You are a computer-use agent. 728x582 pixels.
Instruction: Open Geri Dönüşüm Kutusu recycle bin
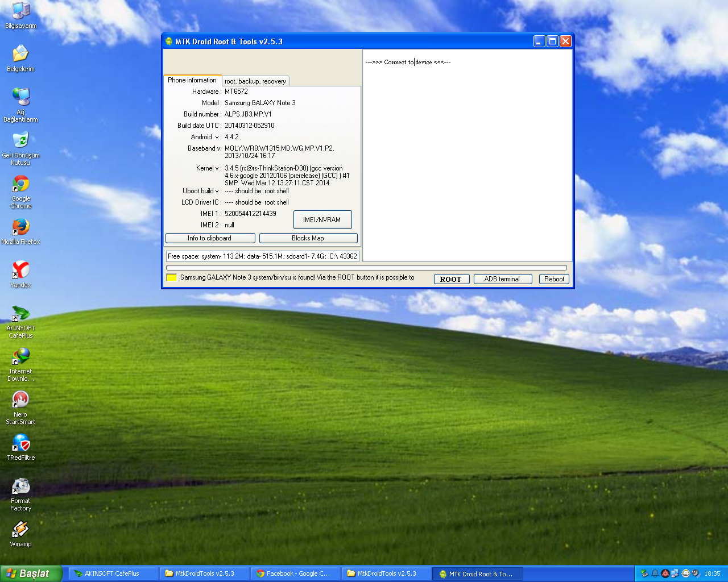point(21,141)
